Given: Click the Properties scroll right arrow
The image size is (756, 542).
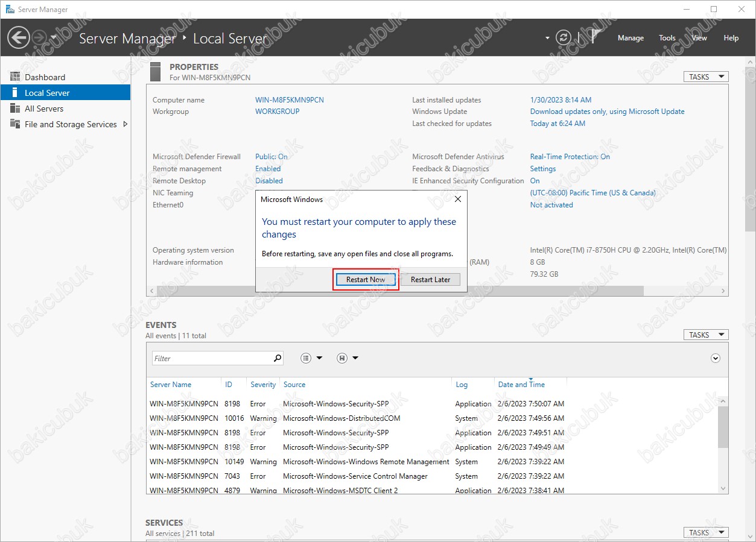Looking at the screenshot, I should coord(723,291).
